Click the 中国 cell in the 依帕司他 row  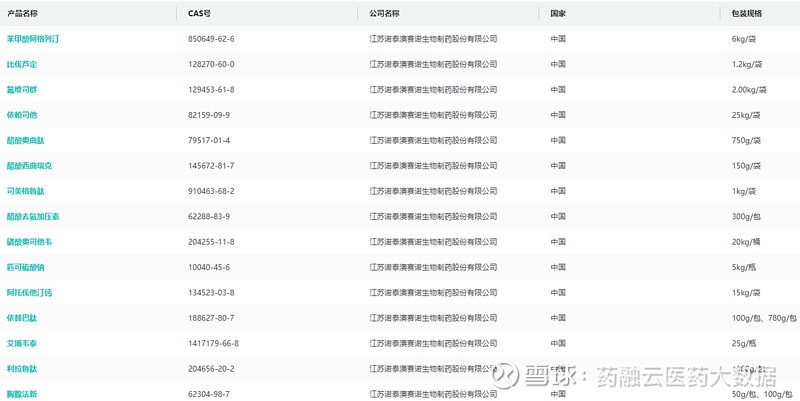click(558, 115)
